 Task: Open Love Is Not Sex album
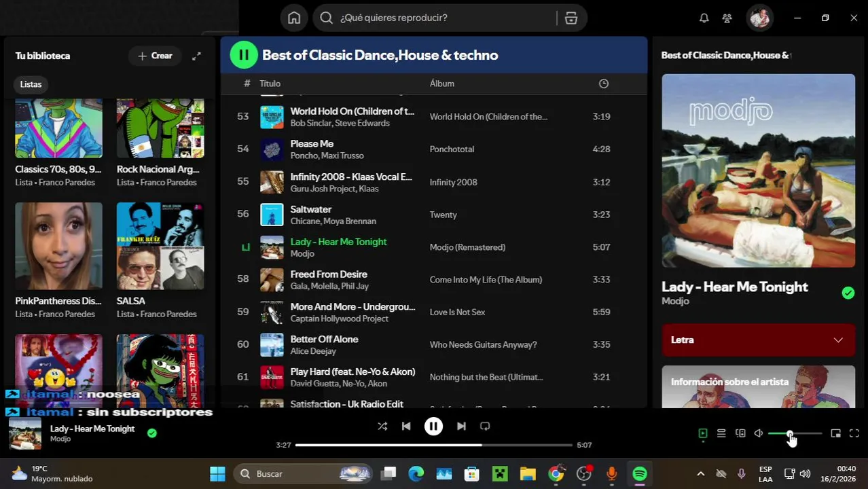(457, 312)
